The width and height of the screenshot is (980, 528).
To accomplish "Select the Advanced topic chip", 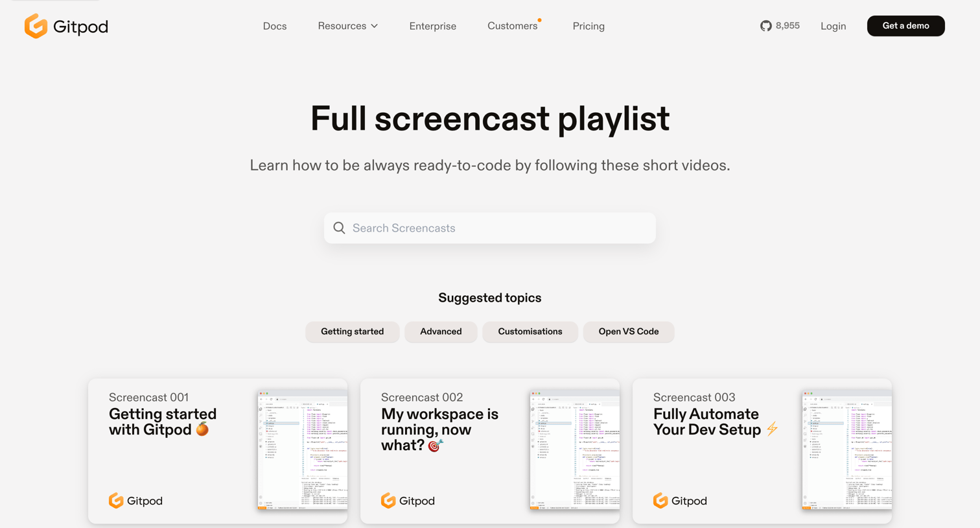I will (441, 331).
